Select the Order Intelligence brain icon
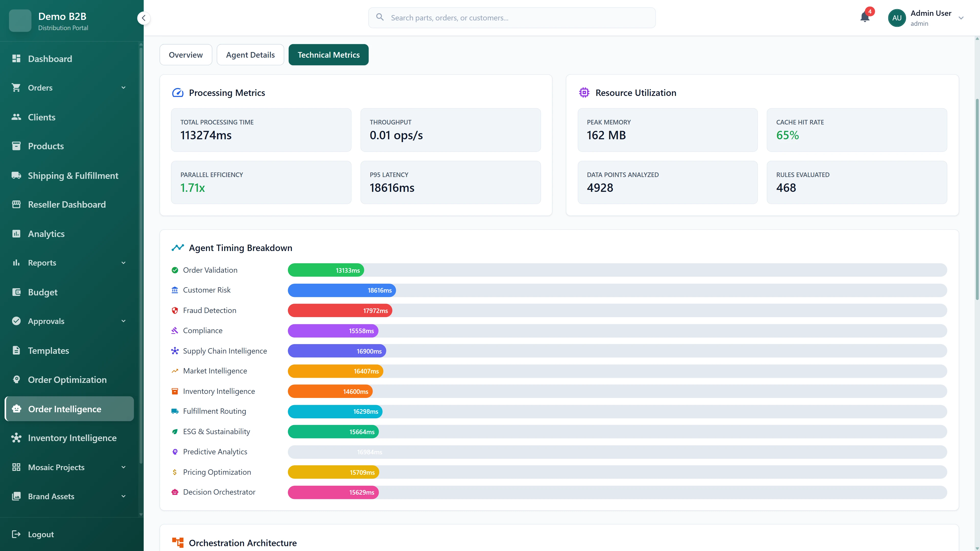 [x=16, y=409]
